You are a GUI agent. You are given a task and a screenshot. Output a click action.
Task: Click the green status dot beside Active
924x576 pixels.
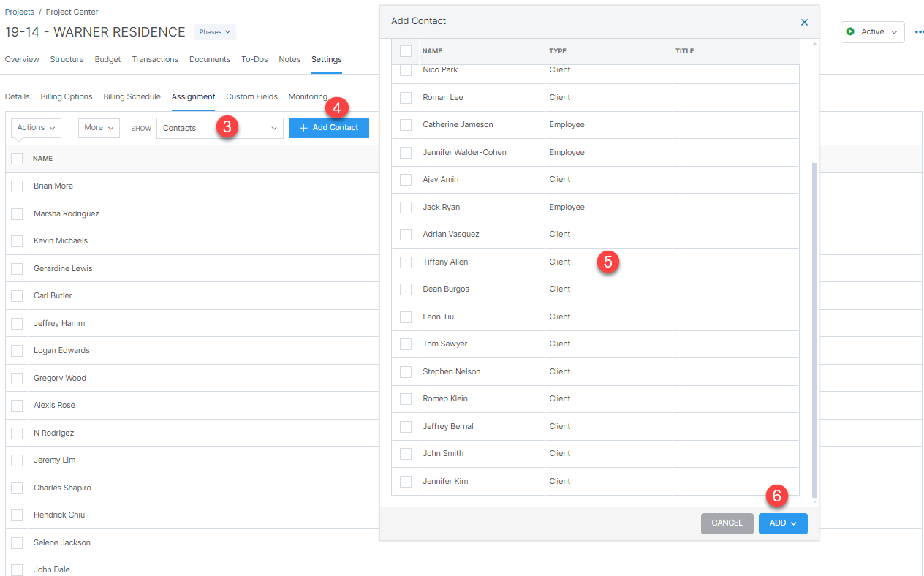[x=849, y=31]
